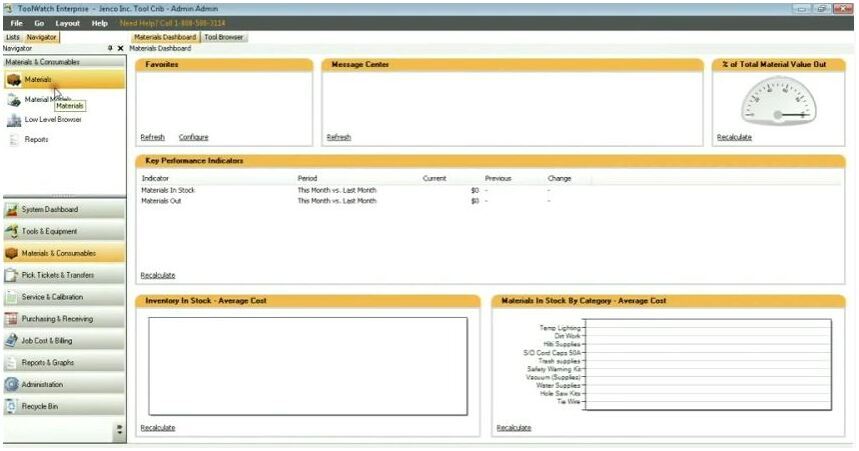Viewport: 859px width, 451px height.
Task: Recalculate Inventory In Stock Average Cost
Action: click(x=158, y=427)
